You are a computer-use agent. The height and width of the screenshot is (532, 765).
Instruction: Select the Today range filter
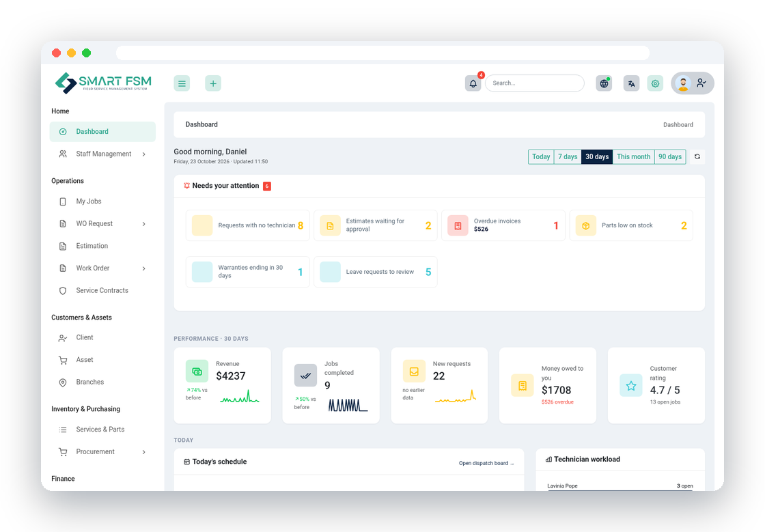541,156
